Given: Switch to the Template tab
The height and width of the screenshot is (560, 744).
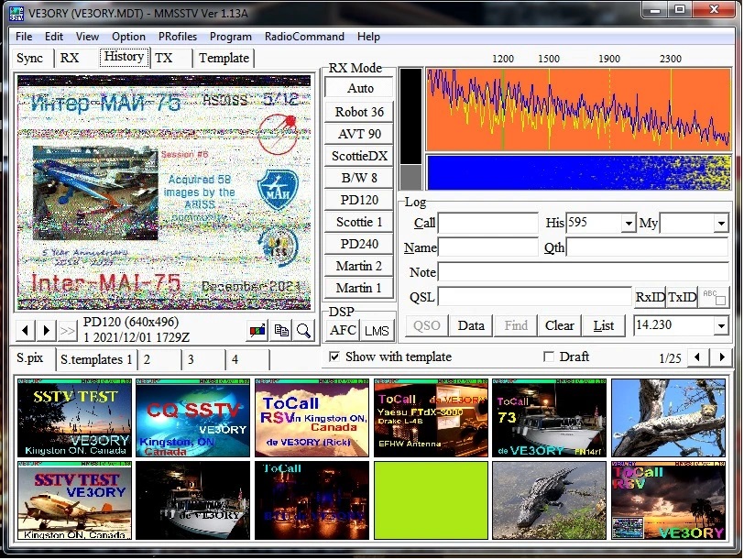Looking at the screenshot, I should [x=224, y=58].
